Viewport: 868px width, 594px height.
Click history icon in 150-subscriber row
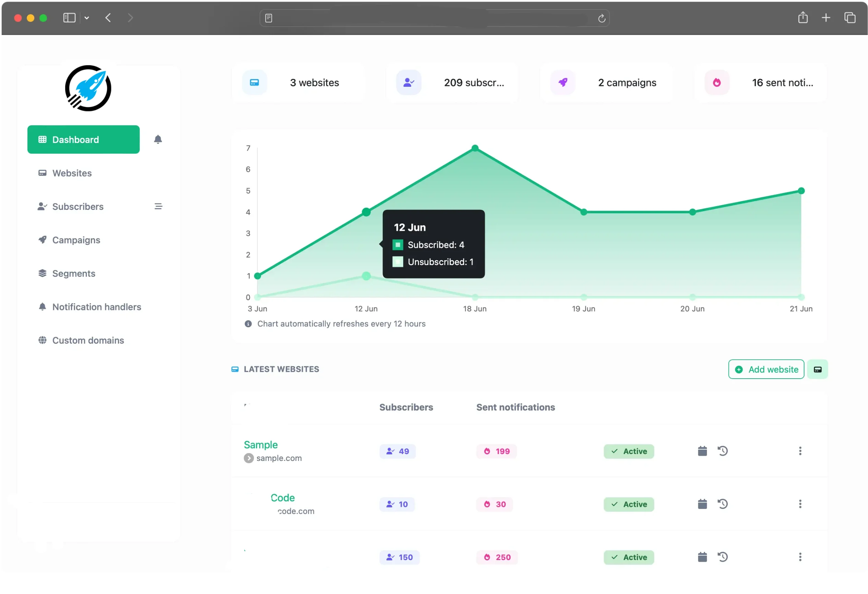(723, 557)
